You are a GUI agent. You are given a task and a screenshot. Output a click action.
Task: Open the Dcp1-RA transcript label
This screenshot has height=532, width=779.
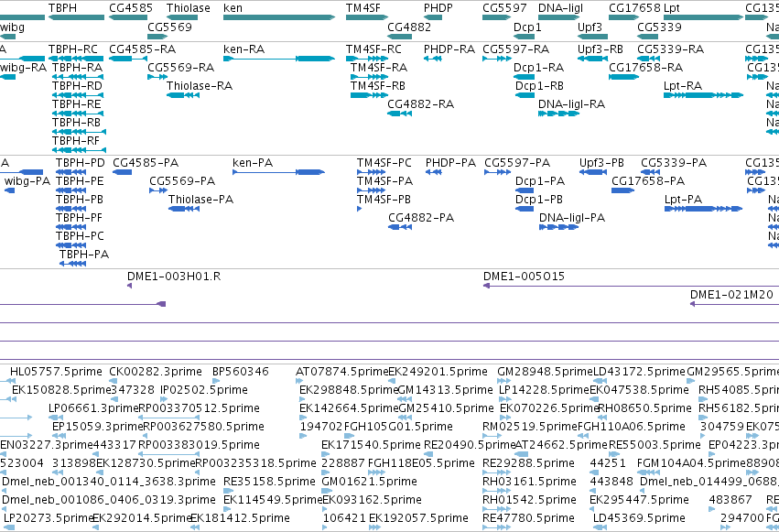click(x=538, y=68)
